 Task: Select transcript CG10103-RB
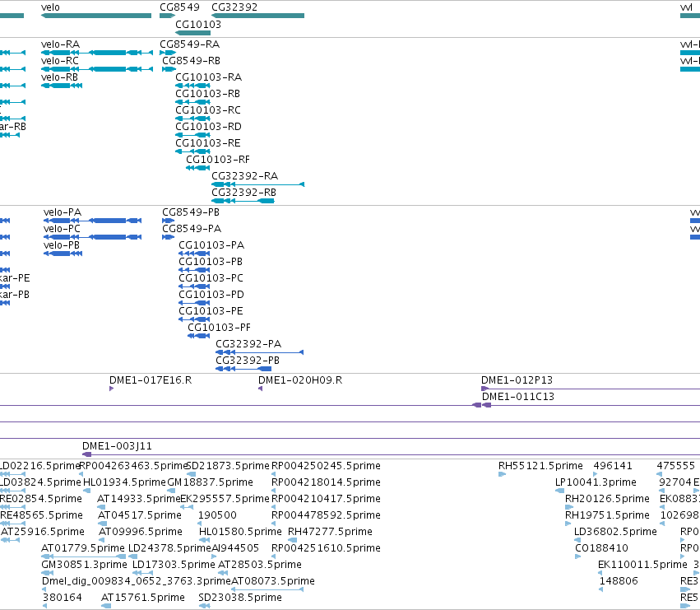pos(192,102)
